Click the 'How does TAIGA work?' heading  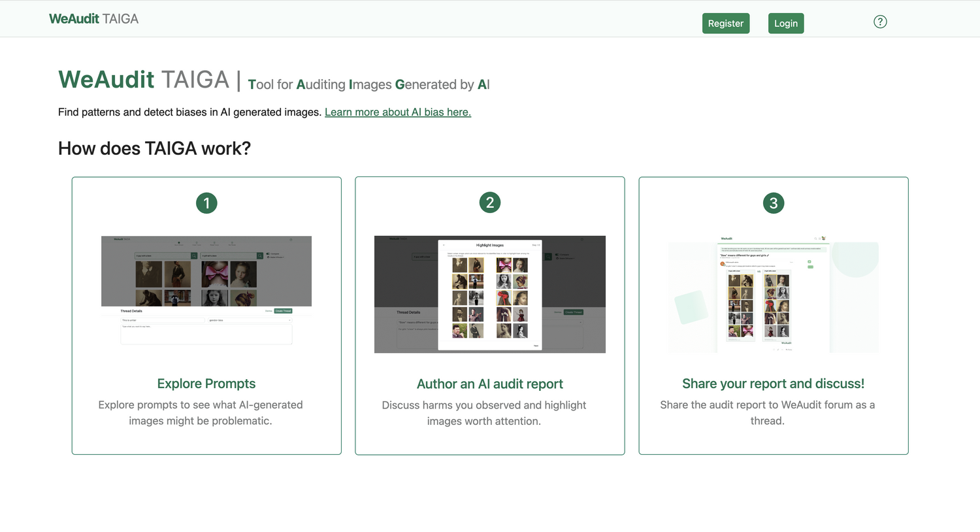click(154, 148)
